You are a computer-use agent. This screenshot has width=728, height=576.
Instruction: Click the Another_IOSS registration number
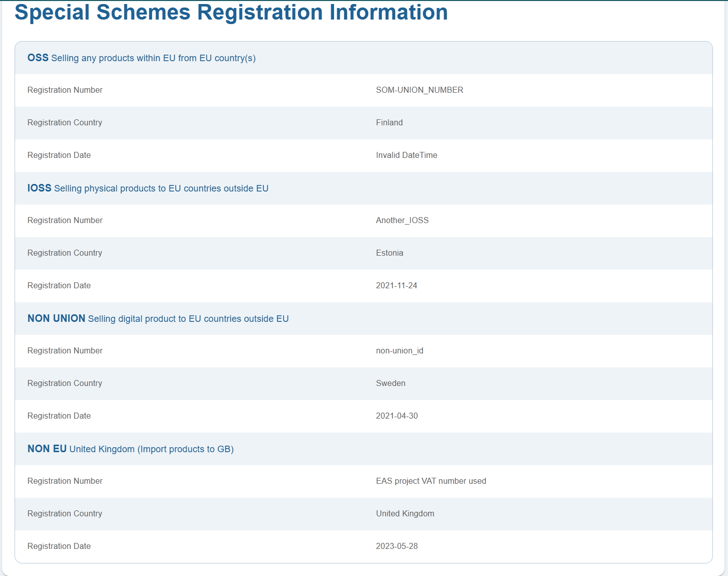(x=402, y=221)
